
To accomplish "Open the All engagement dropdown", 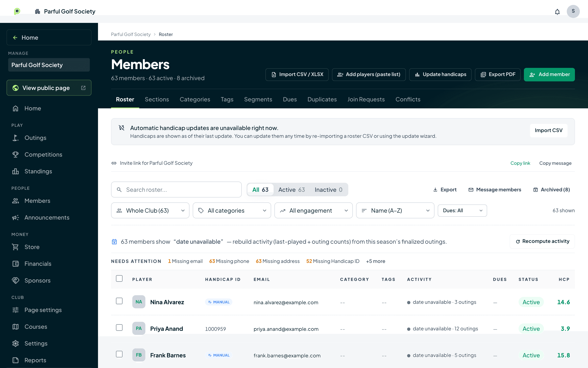I will click(313, 211).
